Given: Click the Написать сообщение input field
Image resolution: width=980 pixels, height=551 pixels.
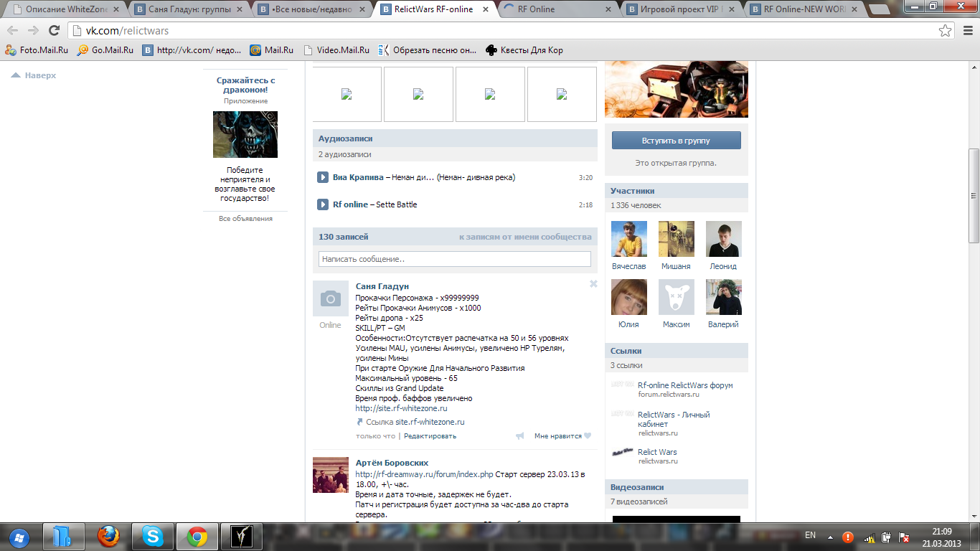Looking at the screenshot, I should [455, 259].
